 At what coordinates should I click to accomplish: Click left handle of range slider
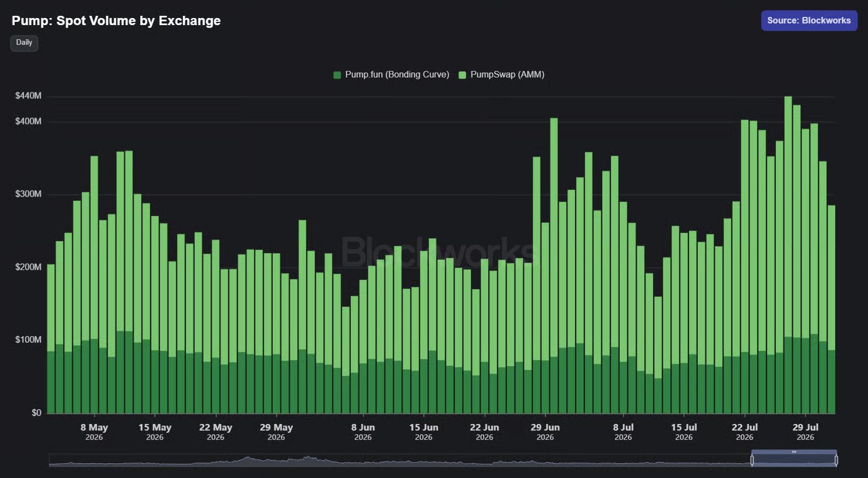[752, 460]
